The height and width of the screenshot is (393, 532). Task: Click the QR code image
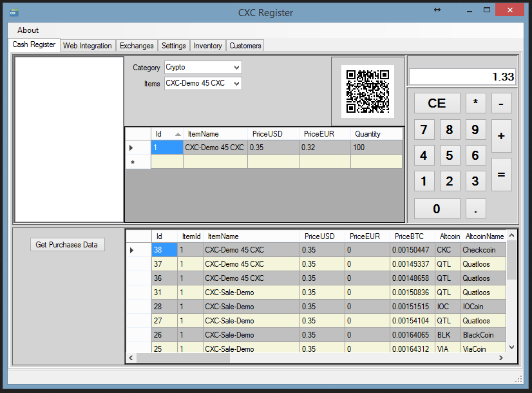coord(368,91)
